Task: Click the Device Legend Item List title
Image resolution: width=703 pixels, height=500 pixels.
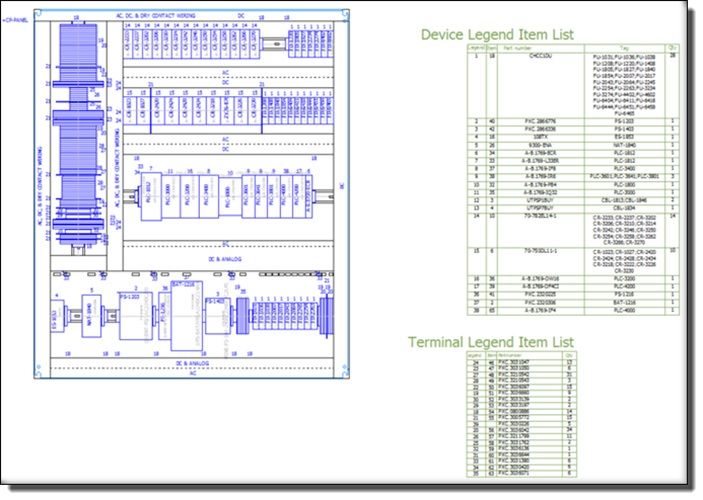Action: pyautogui.click(x=497, y=35)
